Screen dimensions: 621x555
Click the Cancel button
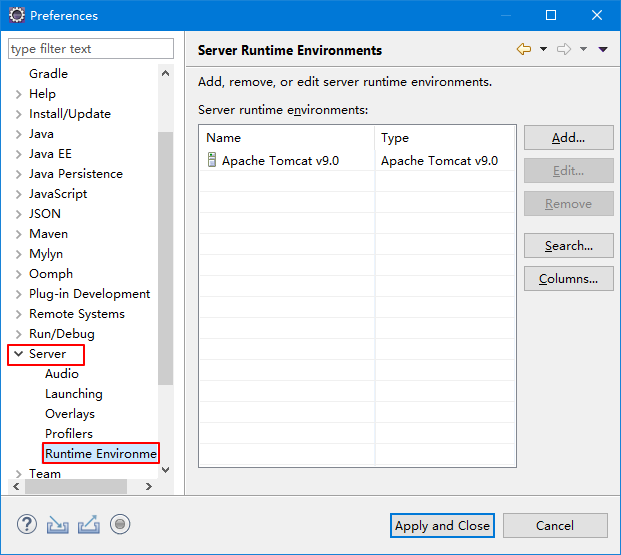pos(555,526)
